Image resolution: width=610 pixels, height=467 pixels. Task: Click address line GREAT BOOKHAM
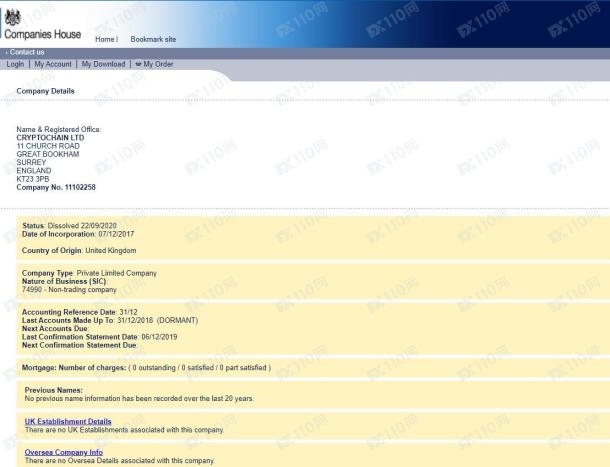click(48, 154)
